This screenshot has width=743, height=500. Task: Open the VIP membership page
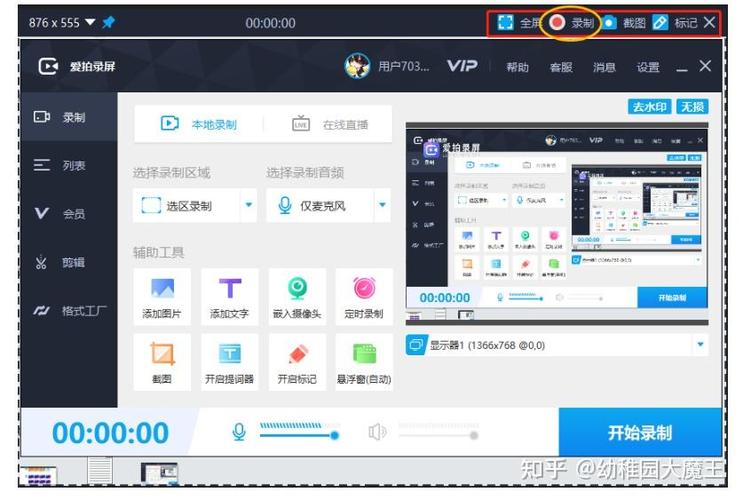462,66
